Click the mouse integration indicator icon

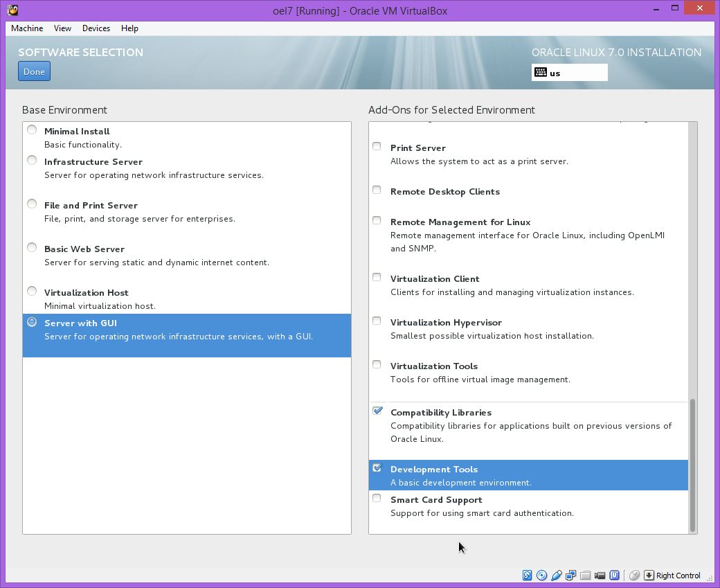pos(635,575)
